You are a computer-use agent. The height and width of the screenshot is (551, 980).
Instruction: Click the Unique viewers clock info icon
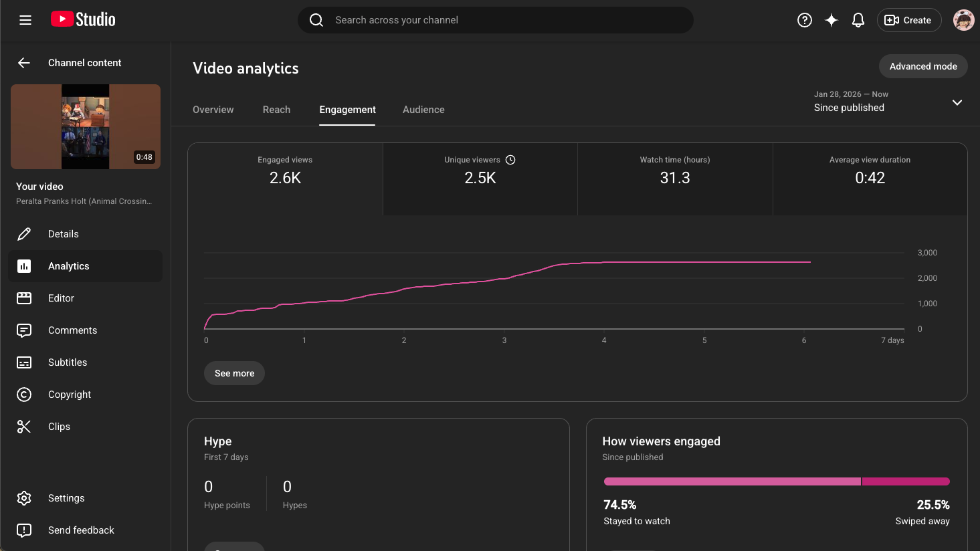510,160
